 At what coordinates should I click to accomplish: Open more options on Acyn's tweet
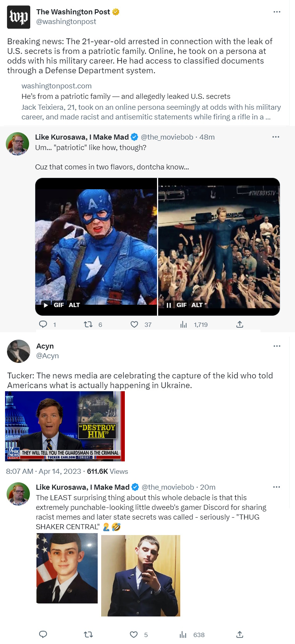click(x=277, y=346)
